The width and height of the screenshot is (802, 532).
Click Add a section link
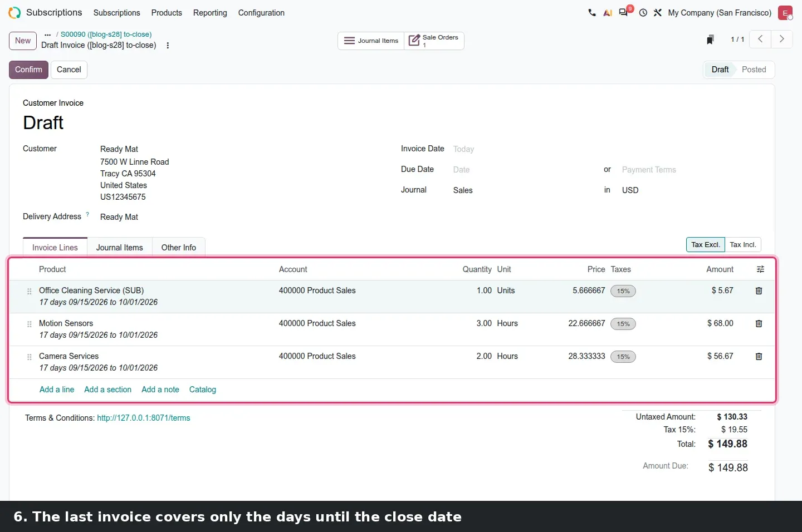(x=107, y=390)
